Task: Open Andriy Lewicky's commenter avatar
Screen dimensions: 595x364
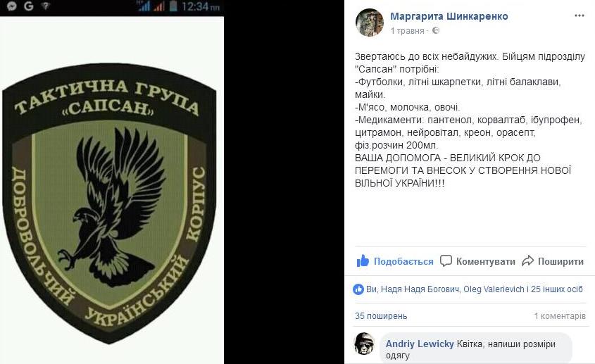Action: tap(364, 344)
